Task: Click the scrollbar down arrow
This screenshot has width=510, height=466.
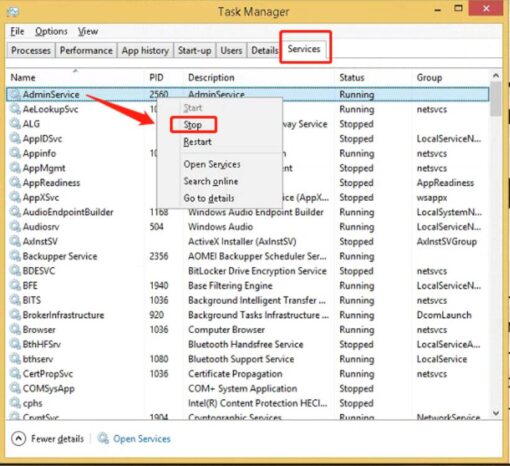Action: click(496, 413)
